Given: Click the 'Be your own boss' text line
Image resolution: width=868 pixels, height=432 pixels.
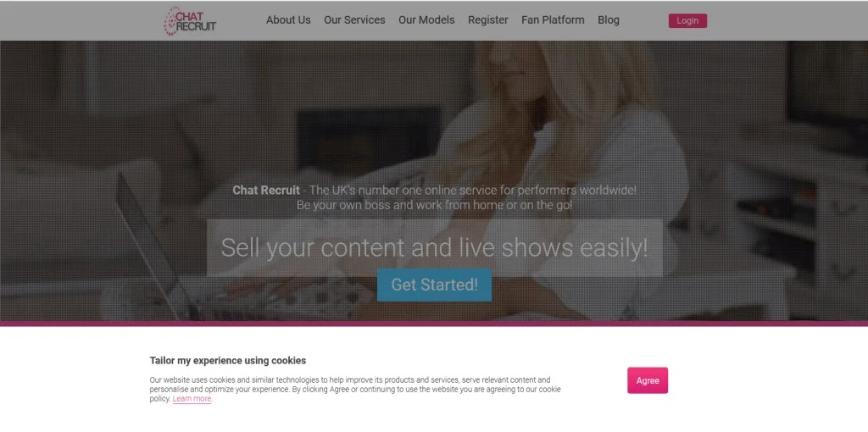Looking at the screenshot, I should (434, 205).
